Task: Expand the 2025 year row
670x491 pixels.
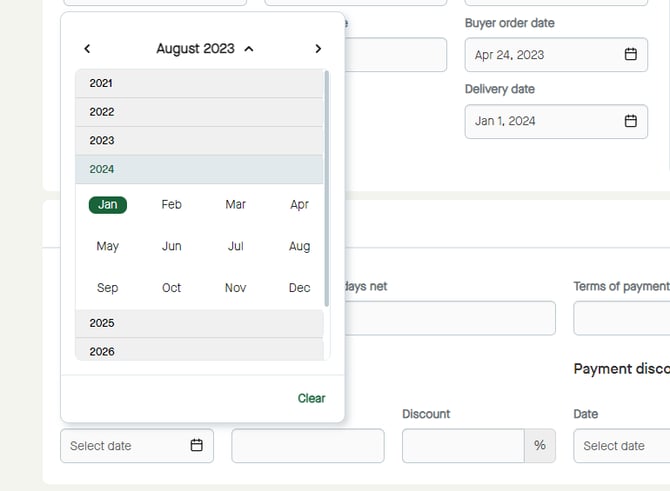Action: (199, 323)
